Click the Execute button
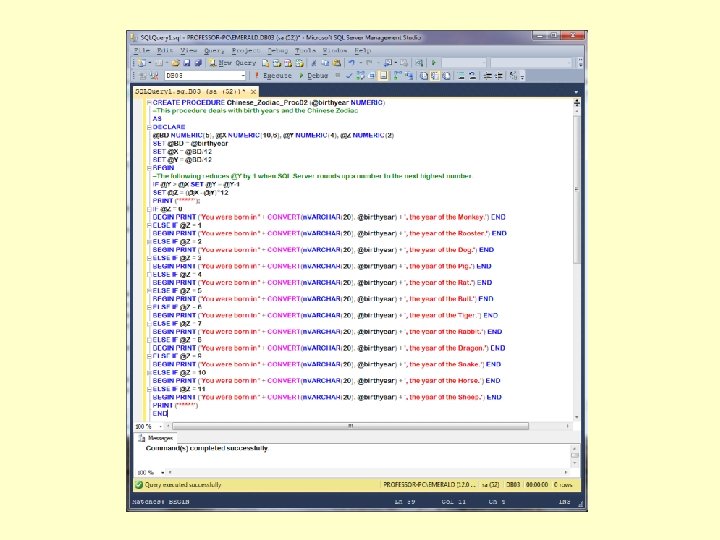The height and width of the screenshot is (540, 720). click(273, 75)
